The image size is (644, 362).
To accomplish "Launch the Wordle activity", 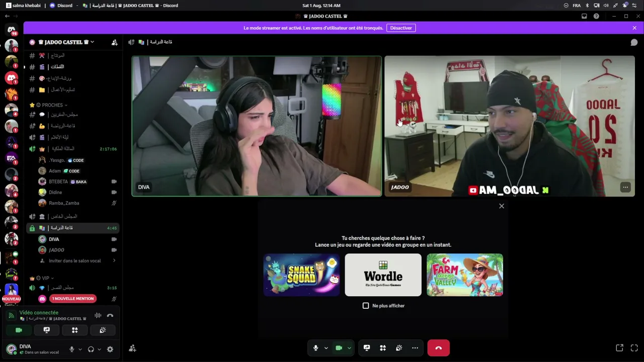I will coord(383,275).
